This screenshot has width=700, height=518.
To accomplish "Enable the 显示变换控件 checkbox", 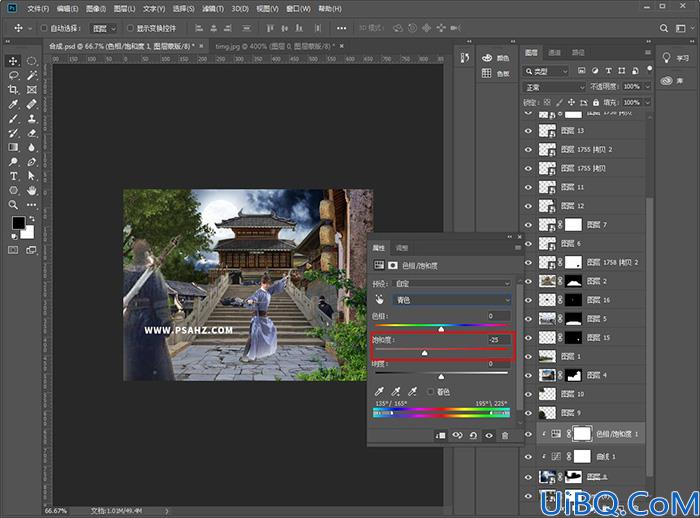I will tap(130, 28).
